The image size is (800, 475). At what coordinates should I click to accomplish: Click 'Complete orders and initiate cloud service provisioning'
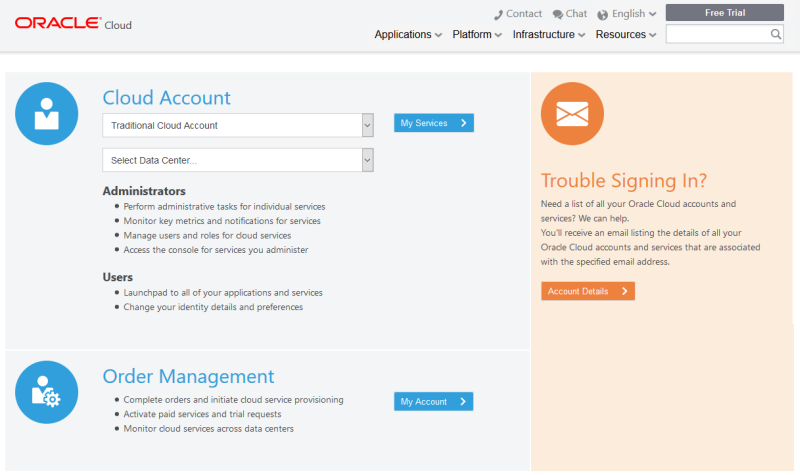coord(233,400)
